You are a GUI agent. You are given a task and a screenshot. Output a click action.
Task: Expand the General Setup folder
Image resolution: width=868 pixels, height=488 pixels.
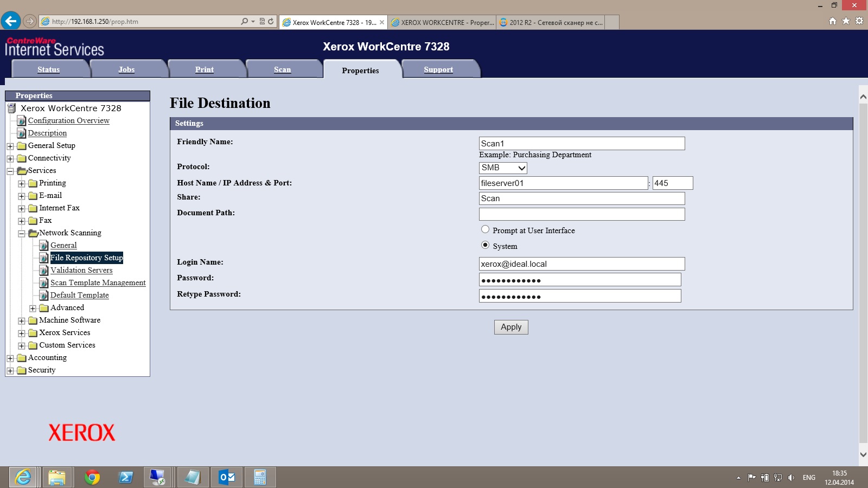10,146
